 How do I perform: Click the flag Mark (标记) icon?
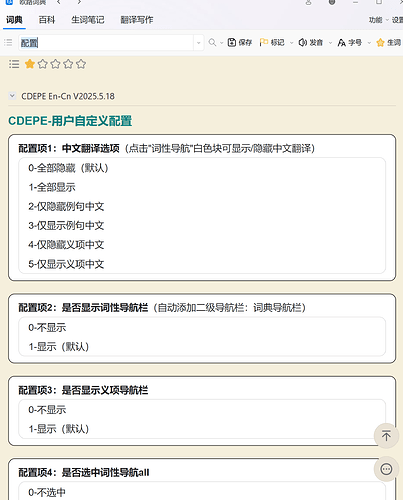coord(264,42)
